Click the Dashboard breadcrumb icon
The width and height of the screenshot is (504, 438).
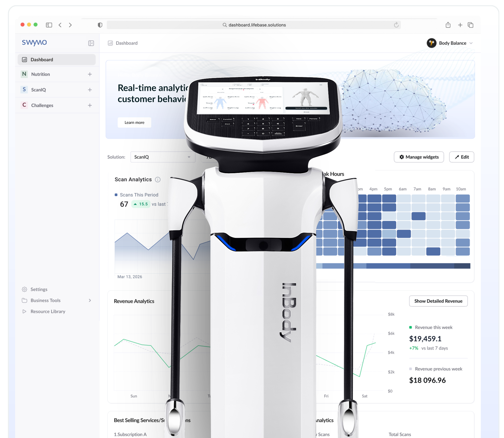tap(110, 43)
